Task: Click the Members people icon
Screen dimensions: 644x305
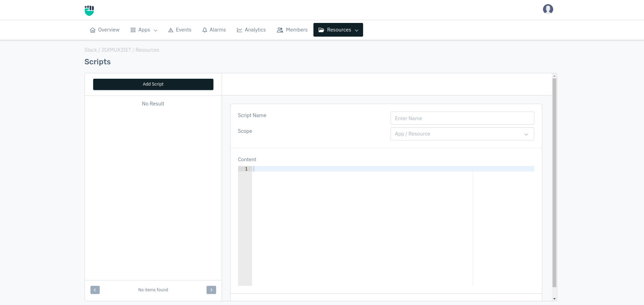Action: [x=280, y=30]
